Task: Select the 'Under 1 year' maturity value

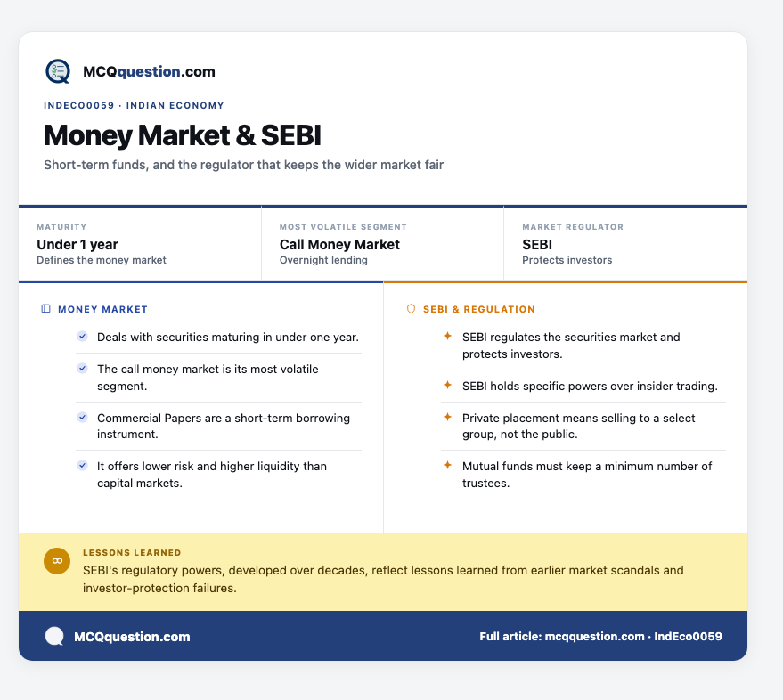Action: (77, 244)
